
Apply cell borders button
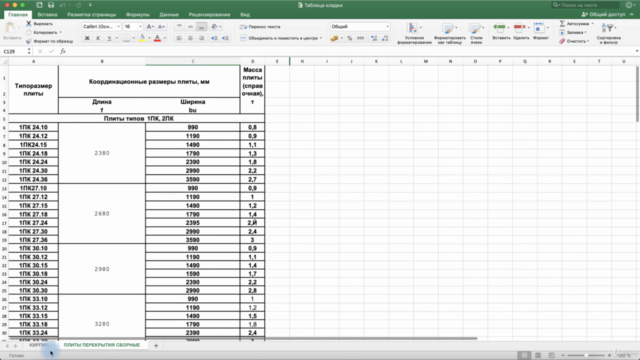[x=127, y=38]
